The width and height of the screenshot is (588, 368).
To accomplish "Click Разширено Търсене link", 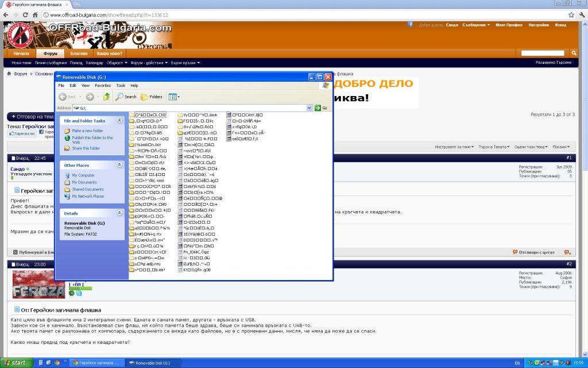I will pyautogui.click(x=554, y=62).
